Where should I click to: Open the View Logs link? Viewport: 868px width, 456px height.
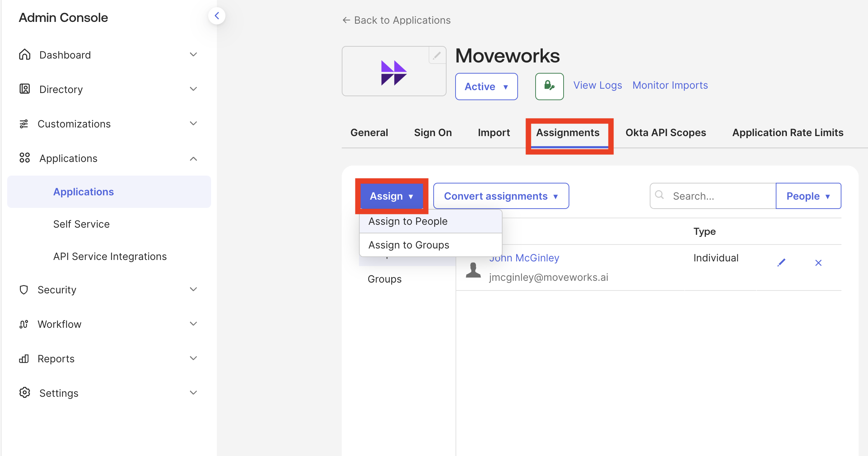tap(597, 85)
